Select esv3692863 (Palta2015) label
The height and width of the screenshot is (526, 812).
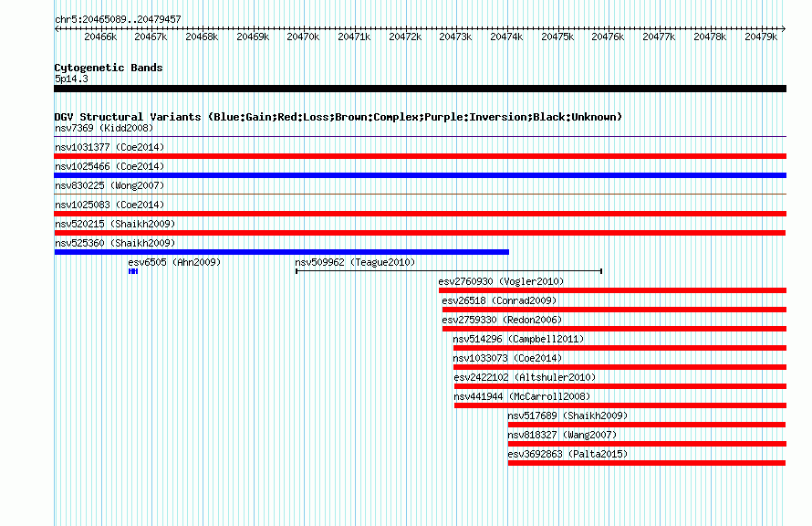(567, 454)
